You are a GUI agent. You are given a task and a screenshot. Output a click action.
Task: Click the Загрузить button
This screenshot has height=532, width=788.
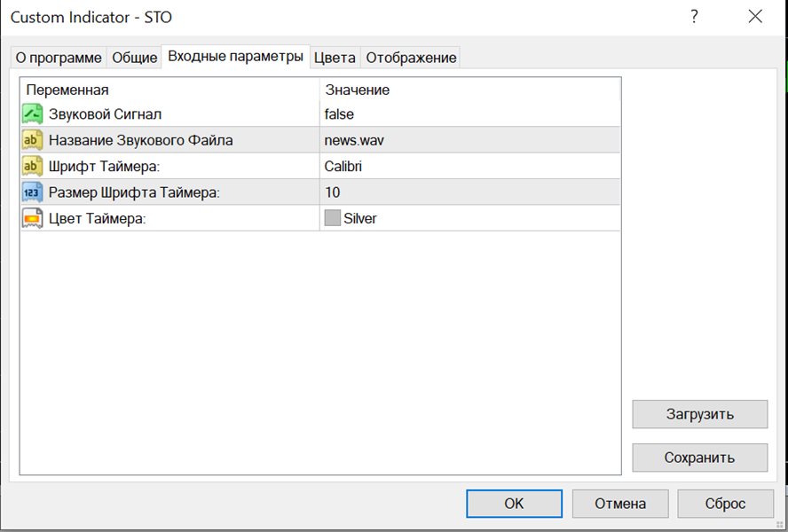[x=699, y=414]
